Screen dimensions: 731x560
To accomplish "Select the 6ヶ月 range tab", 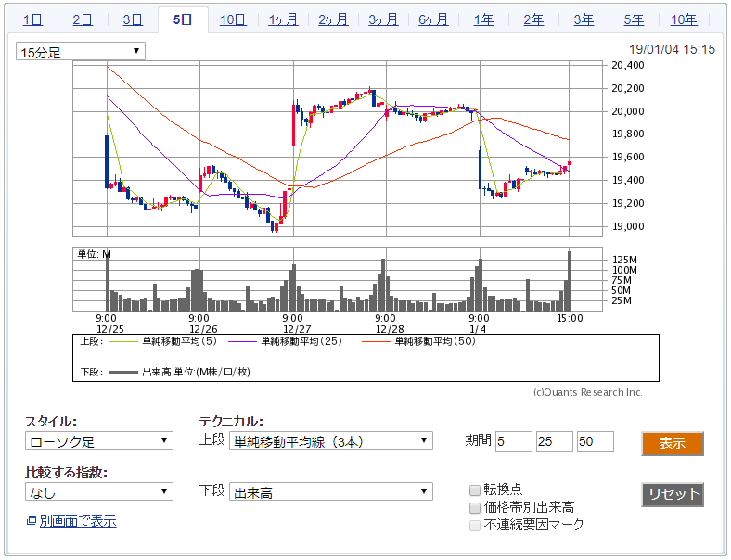I will pos(433,19).
